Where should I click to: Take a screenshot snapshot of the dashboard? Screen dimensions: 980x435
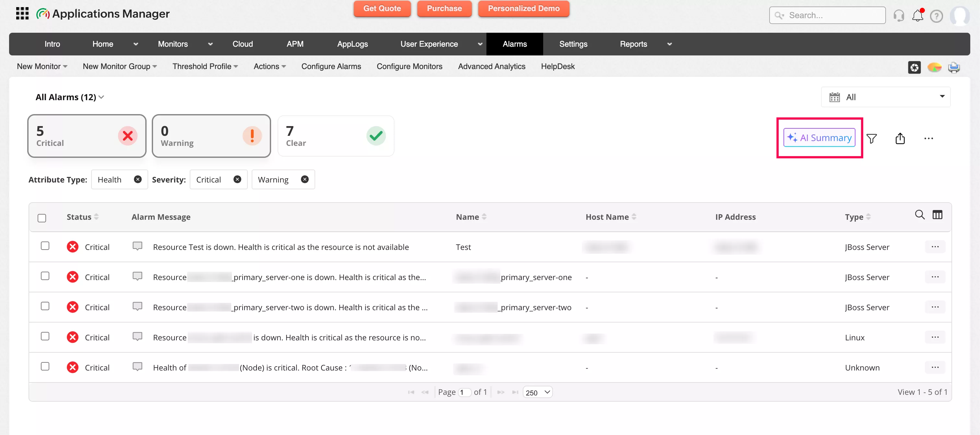[x=914, y=67]
